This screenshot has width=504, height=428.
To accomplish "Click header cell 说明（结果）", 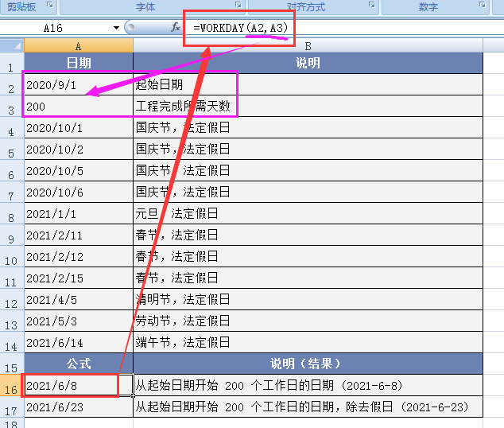I will 308,364.
